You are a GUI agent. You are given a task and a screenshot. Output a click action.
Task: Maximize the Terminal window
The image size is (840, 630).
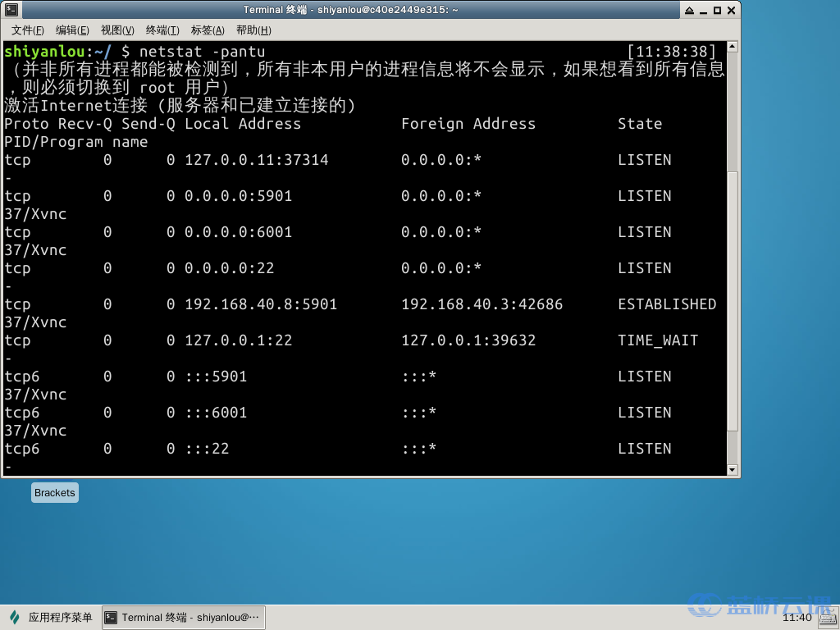point(717,10)
